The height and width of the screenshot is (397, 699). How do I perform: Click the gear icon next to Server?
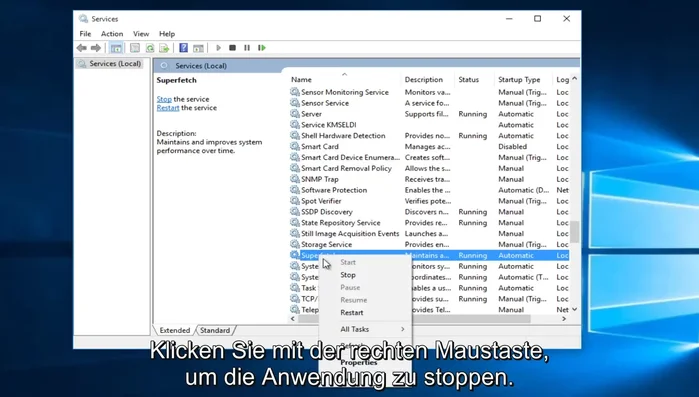click(x=295, y=114)
